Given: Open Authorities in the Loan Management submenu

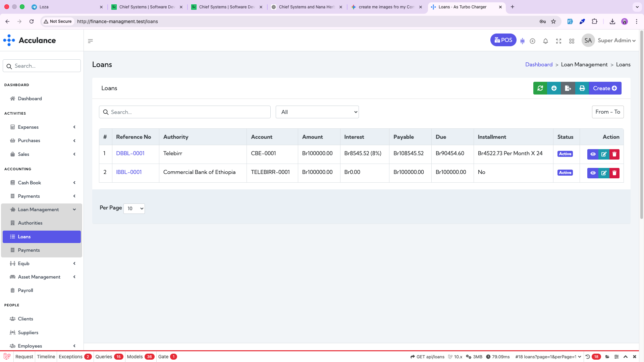Looking at the screenshot, I should tap(30, 223).
